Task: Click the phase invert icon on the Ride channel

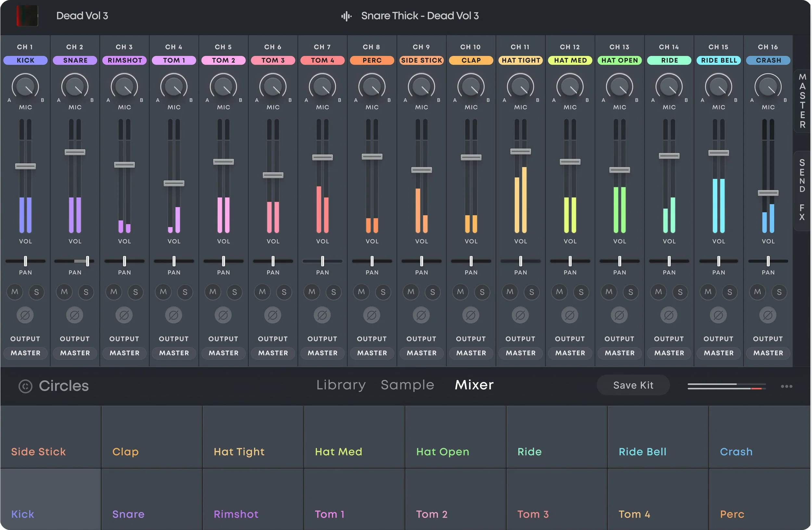Action: pos(669,315)
